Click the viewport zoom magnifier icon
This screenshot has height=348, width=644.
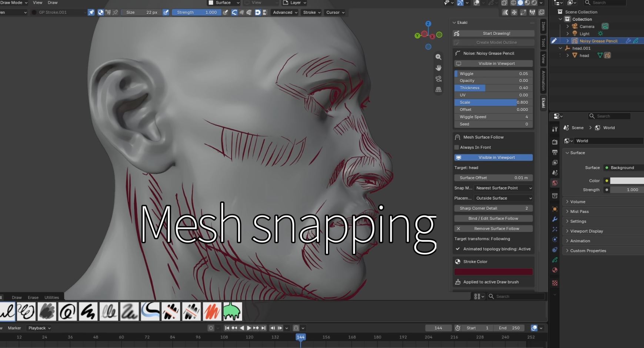coord(438,57)
